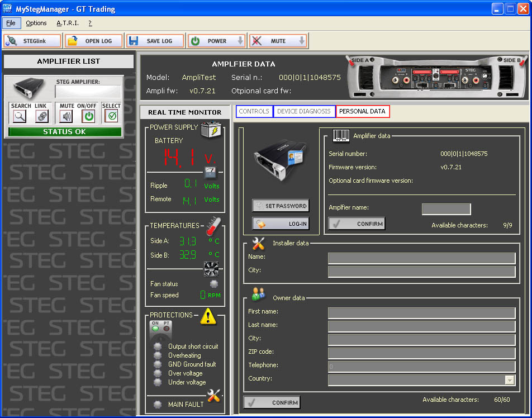Click the Amplifier data barcode icon
The width and height of the screenshot is (532, 418).
coord(341,135)
